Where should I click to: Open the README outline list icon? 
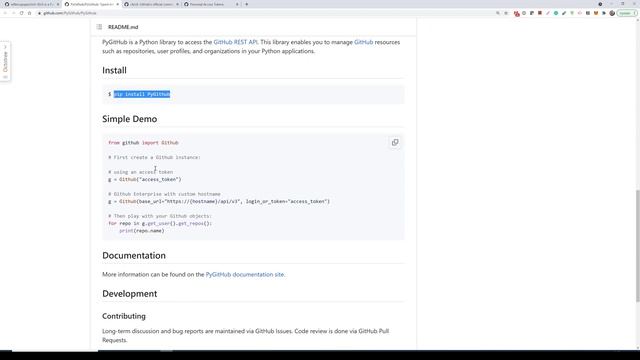point(99,27)
